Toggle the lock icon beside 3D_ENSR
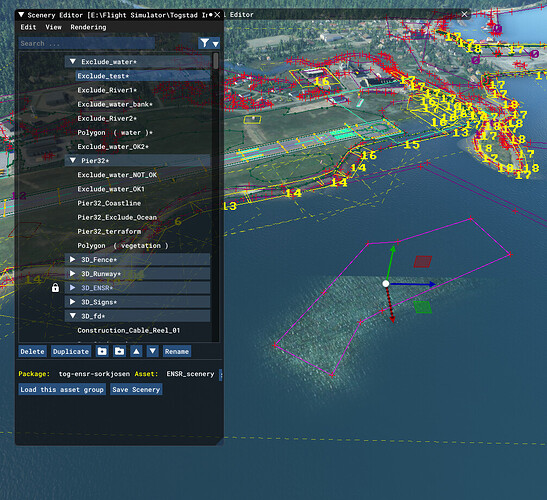 pos(55,288)
